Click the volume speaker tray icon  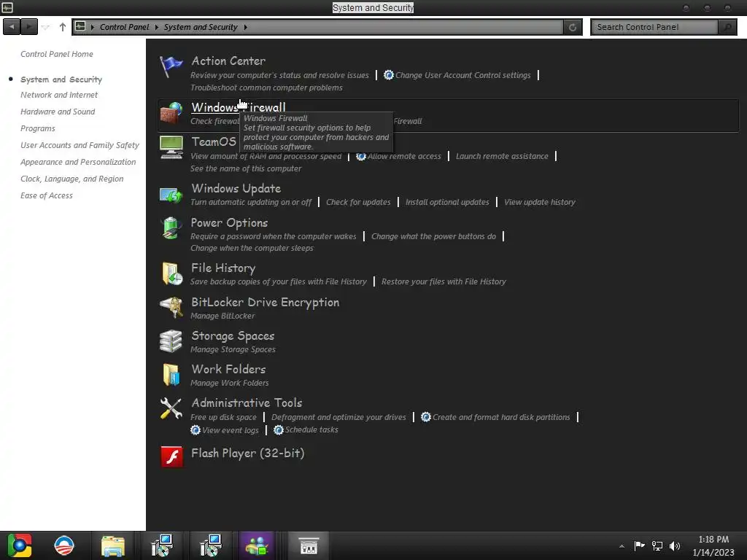[675, 545]
